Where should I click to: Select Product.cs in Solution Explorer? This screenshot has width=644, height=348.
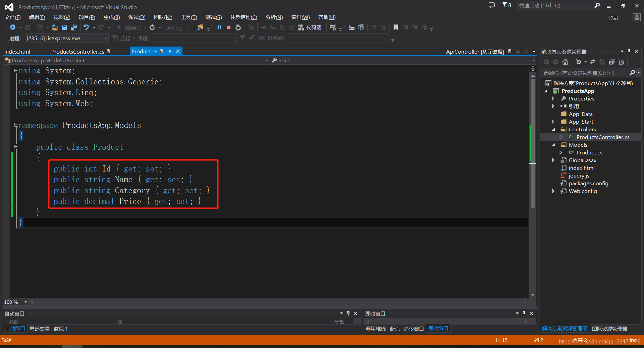[589, 152]
